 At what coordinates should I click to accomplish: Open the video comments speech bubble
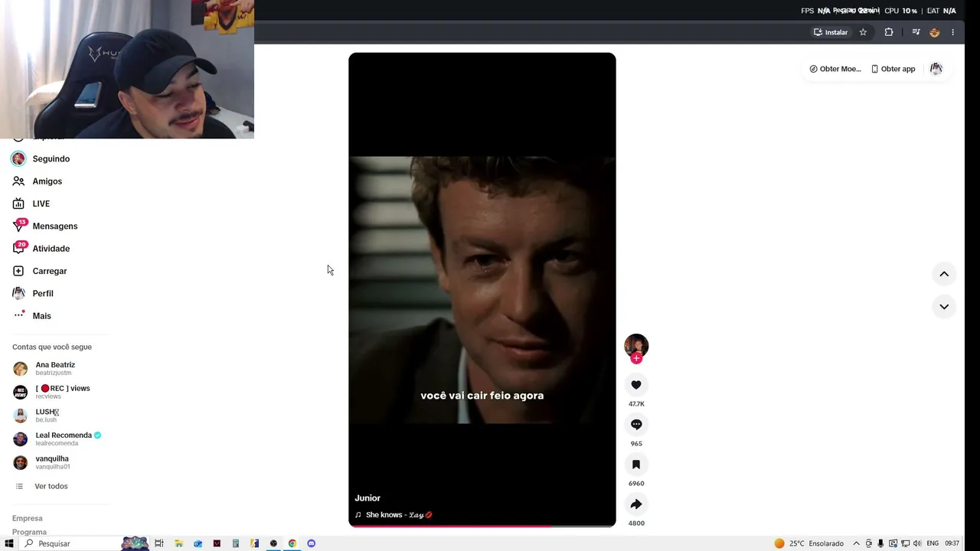[636, 425]
